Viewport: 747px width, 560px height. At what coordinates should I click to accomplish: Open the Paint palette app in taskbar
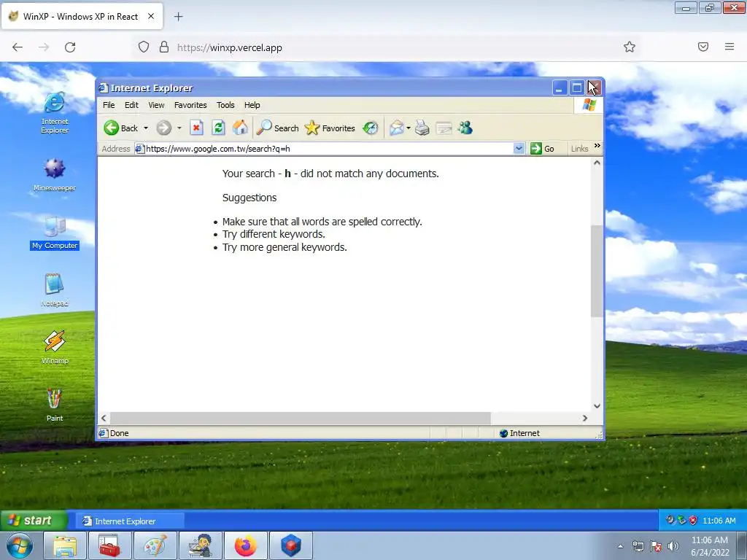coord(155,545)
